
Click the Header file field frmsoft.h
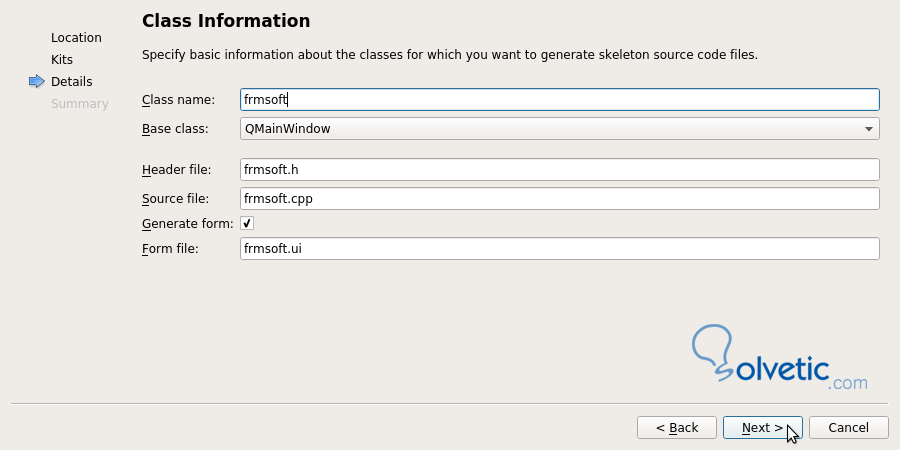tap(560, 169)
